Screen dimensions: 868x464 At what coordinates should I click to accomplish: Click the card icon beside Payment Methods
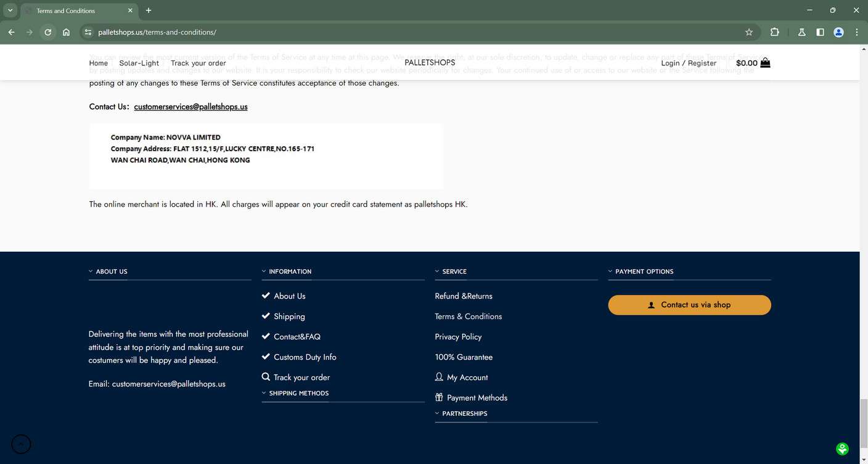(x=439, y=397)
